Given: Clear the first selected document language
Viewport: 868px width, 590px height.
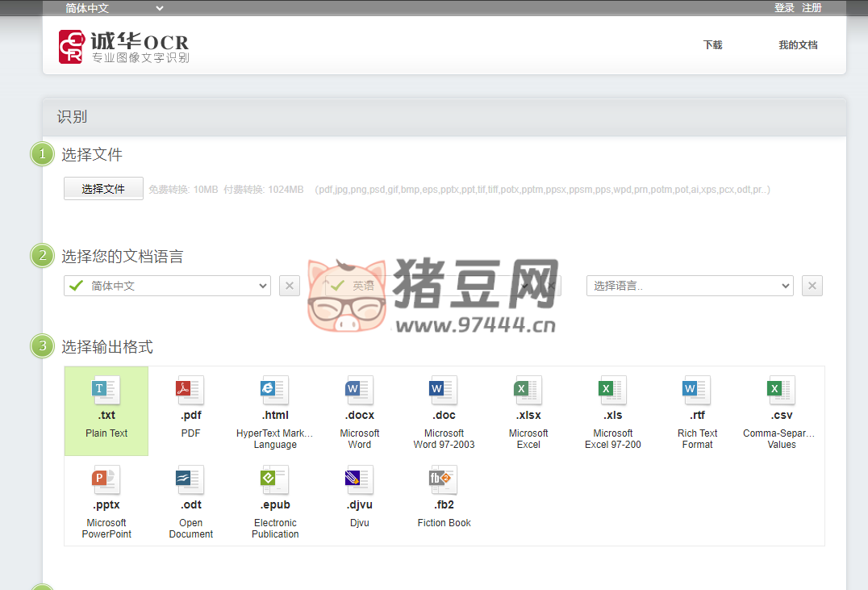Looking at the screenshot, I should click(289, 285).
